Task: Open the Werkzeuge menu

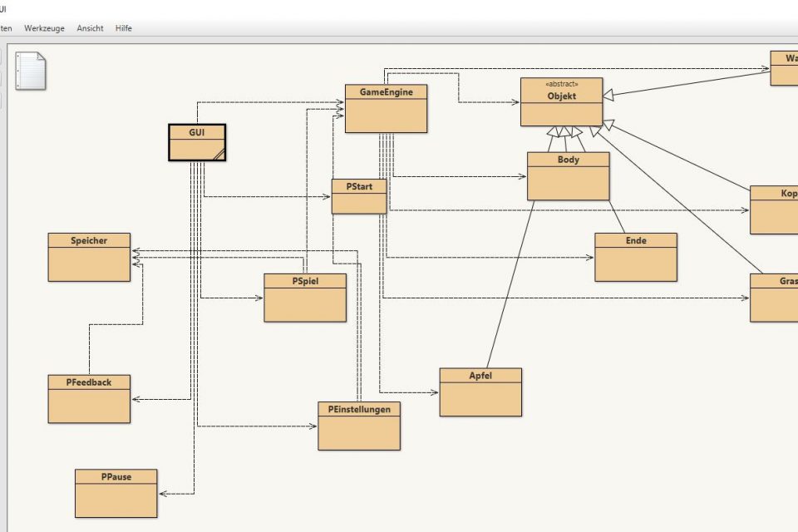Action: (44, 28)
